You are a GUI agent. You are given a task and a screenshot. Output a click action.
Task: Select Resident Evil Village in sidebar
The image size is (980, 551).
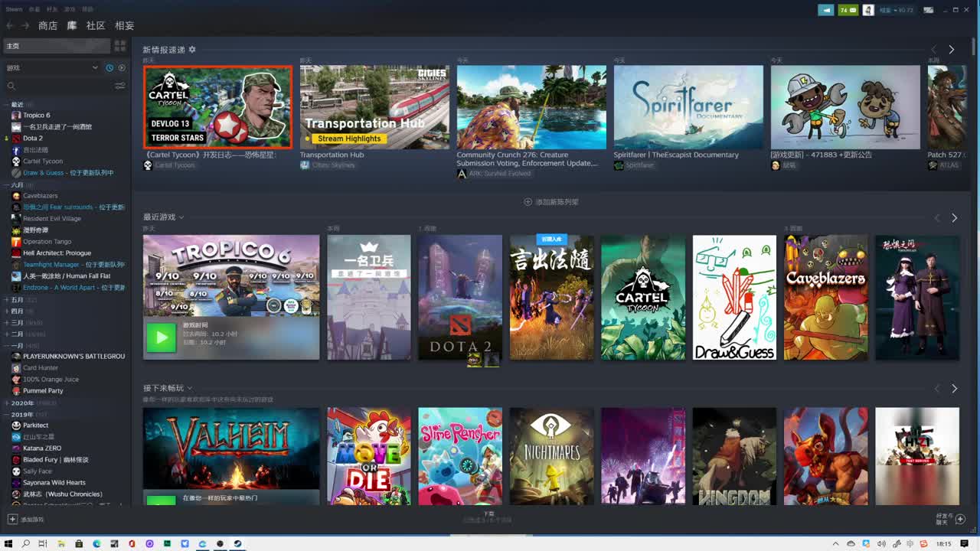pos(52,219)
